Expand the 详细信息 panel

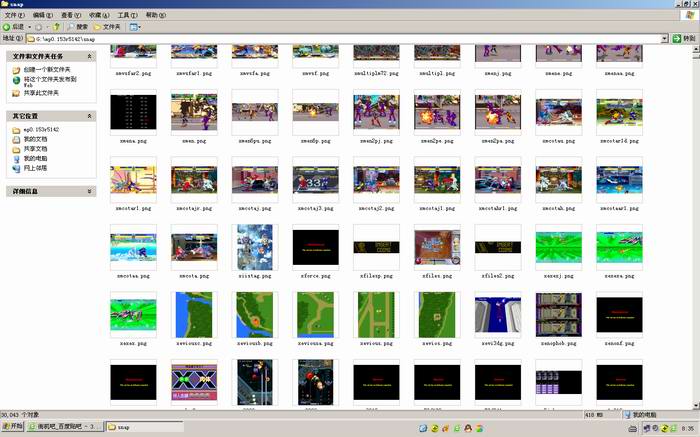(89, 191)
